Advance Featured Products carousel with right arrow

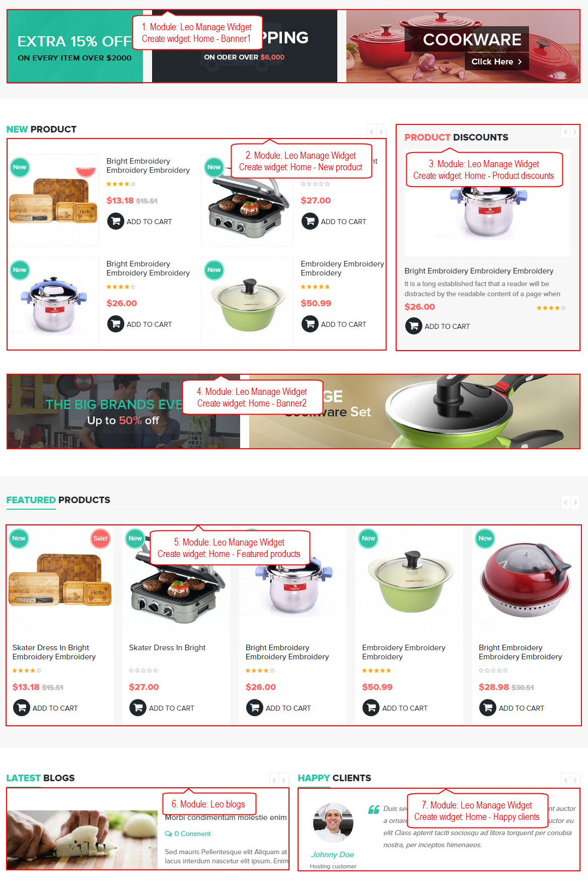pyautogui.click(x=575, y=502)
